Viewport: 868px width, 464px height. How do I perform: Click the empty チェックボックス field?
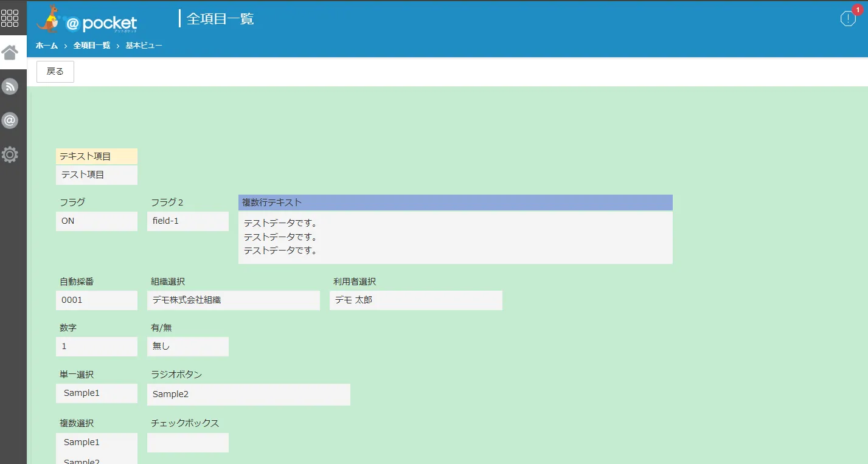coord(188,442)
